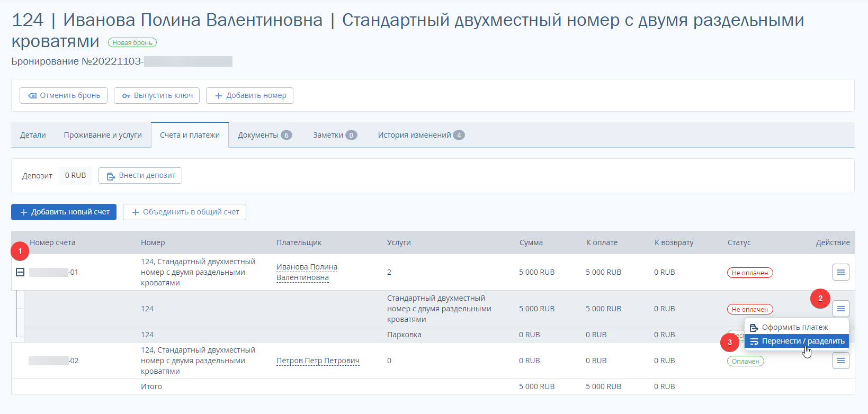Click Итого row label
This screenshot has height=414, width=868.
coord(151,386)
